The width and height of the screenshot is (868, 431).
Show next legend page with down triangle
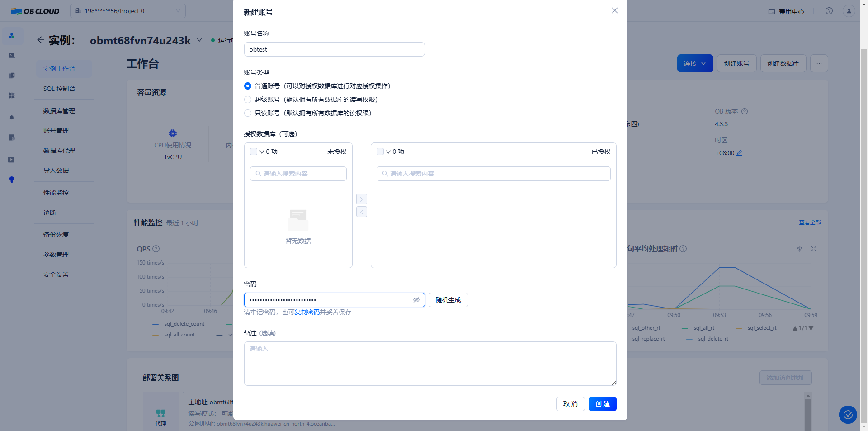(x=811, y=328)
